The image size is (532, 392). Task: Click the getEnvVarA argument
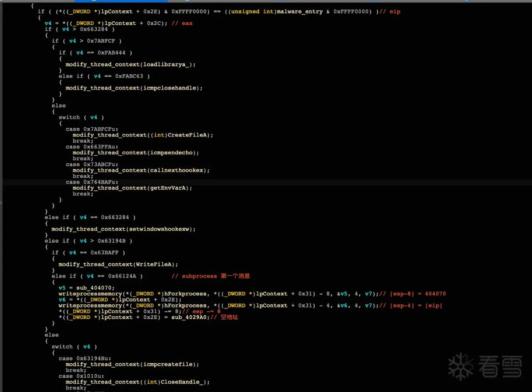click(168, 188)
